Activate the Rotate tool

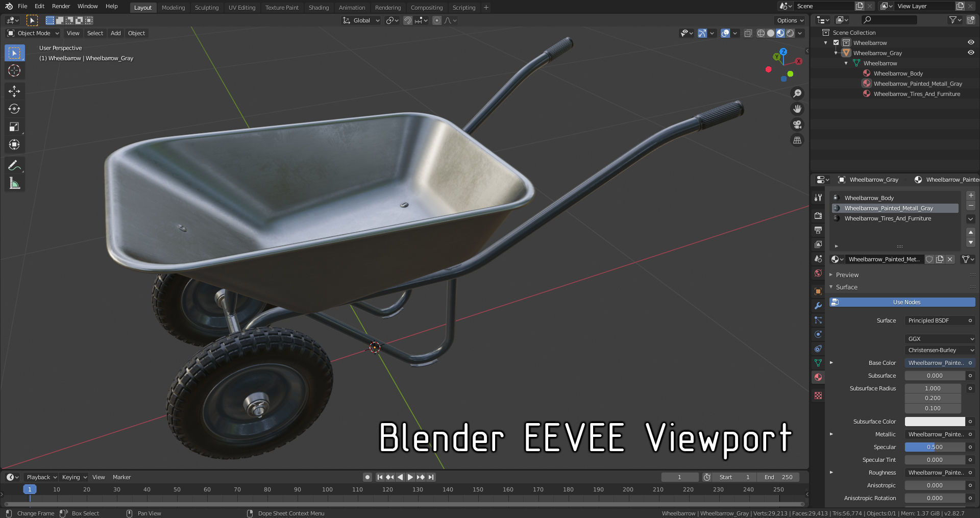coord(14,109)
